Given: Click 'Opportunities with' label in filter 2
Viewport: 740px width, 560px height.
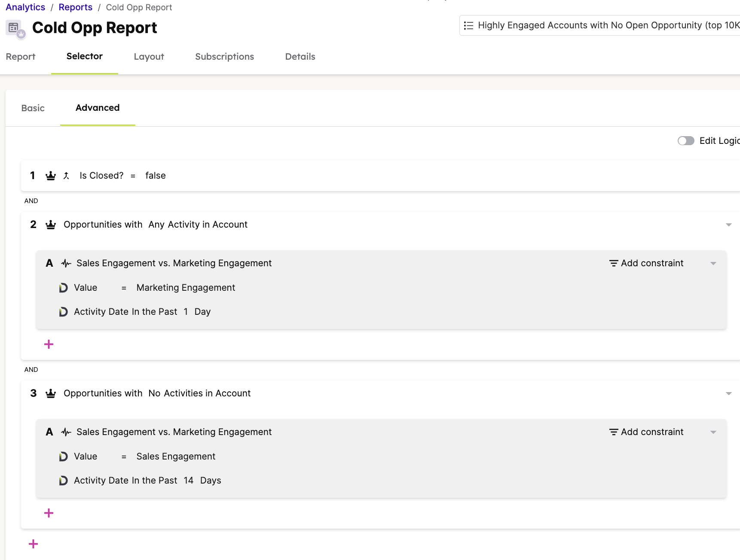Looking at the screenshot, I should pos(103,225).
